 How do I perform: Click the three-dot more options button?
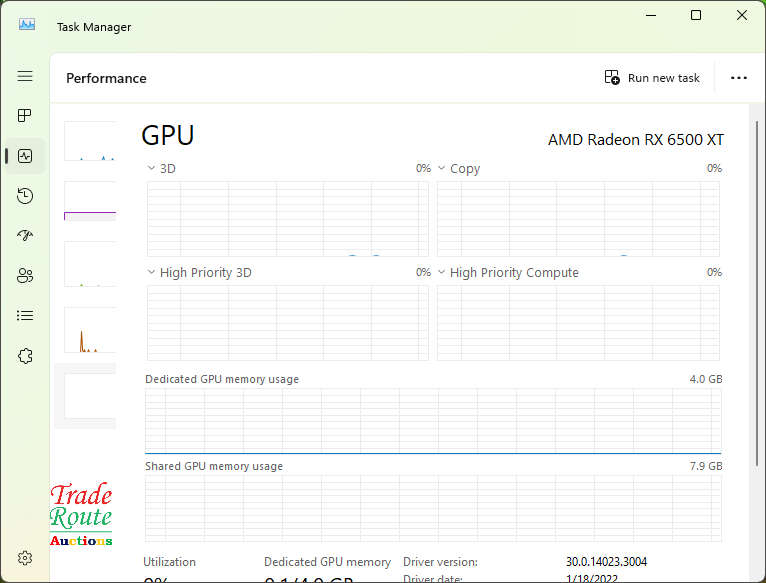[739, 78]
